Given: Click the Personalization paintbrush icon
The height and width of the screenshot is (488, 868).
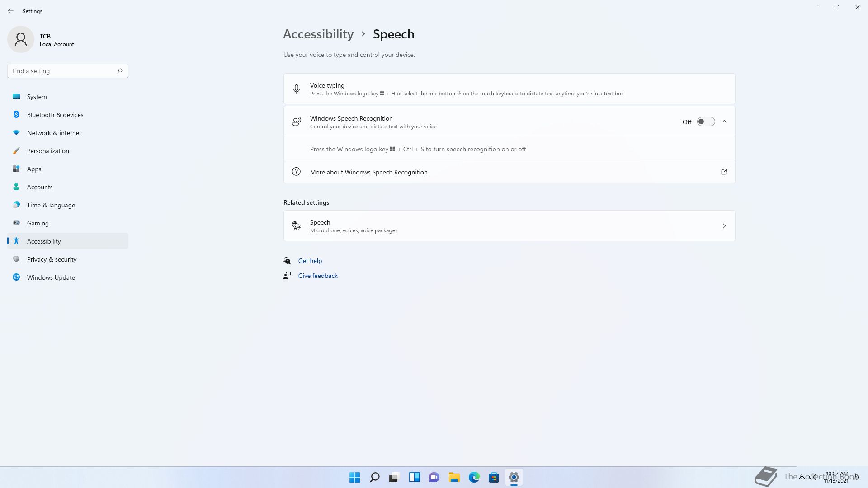Looking at the screenshot, I should click(x=16, y=150).
